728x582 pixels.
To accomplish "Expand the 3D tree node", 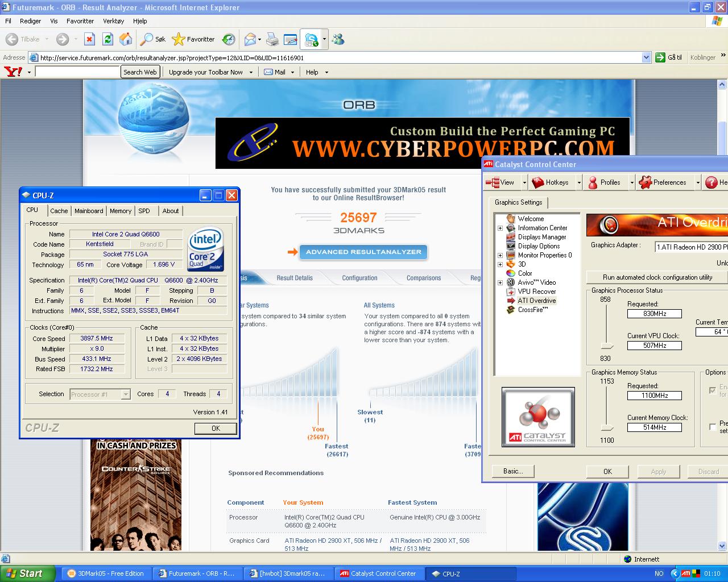I will 500,264.
